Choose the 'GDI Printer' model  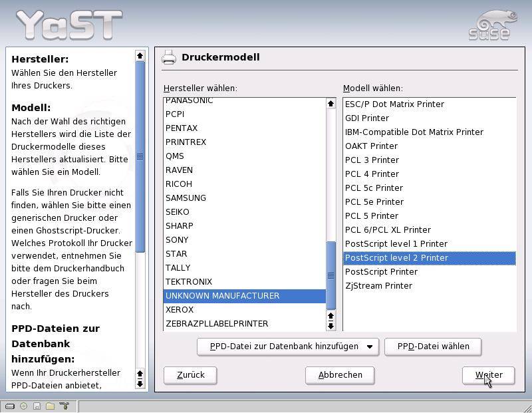coord(429,118)
